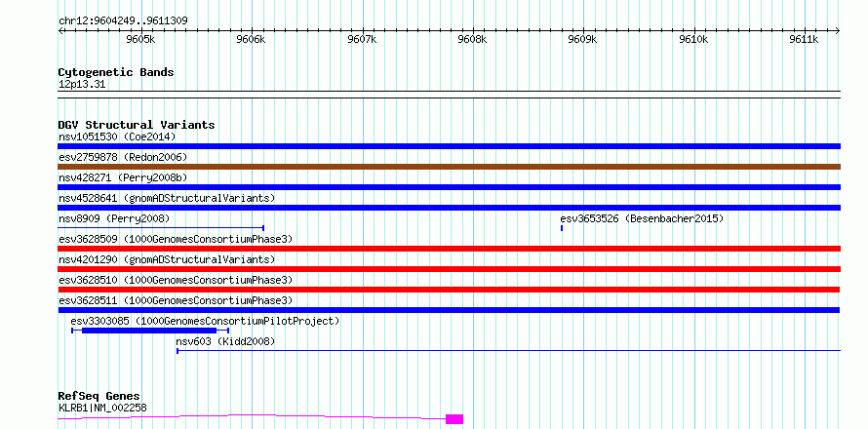Click the nsv1051530 (Coe2014) blue variant bar

tap(449, 146)
